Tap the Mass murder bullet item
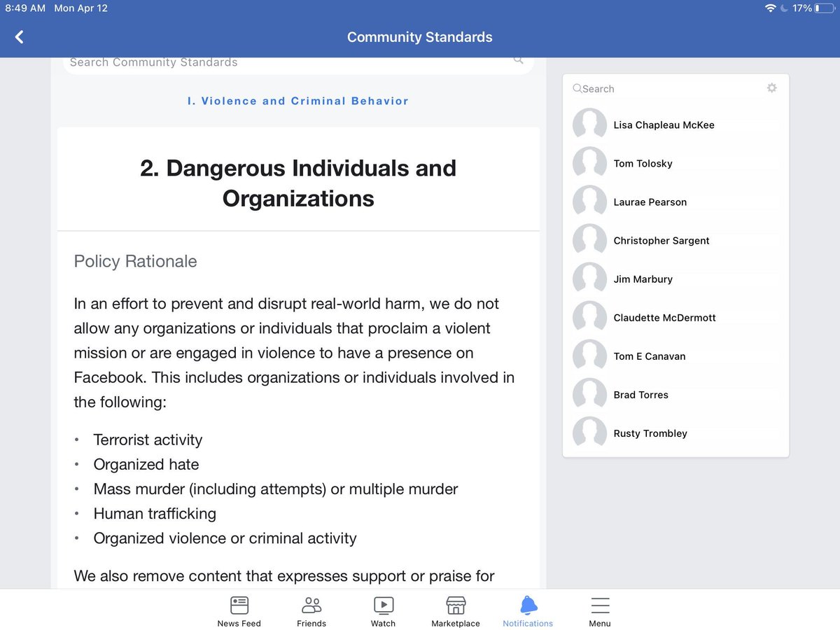This screenshot has width=840, height=630. pos(276,489)
